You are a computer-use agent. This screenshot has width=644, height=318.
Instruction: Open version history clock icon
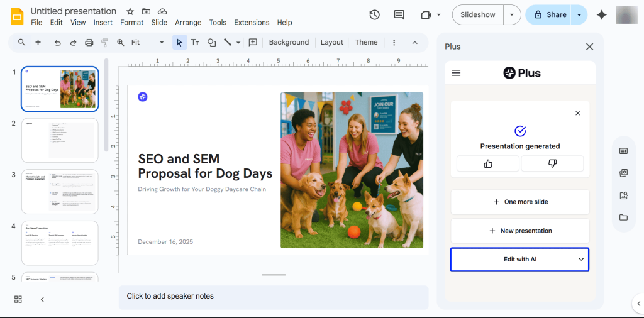point(374,15)
